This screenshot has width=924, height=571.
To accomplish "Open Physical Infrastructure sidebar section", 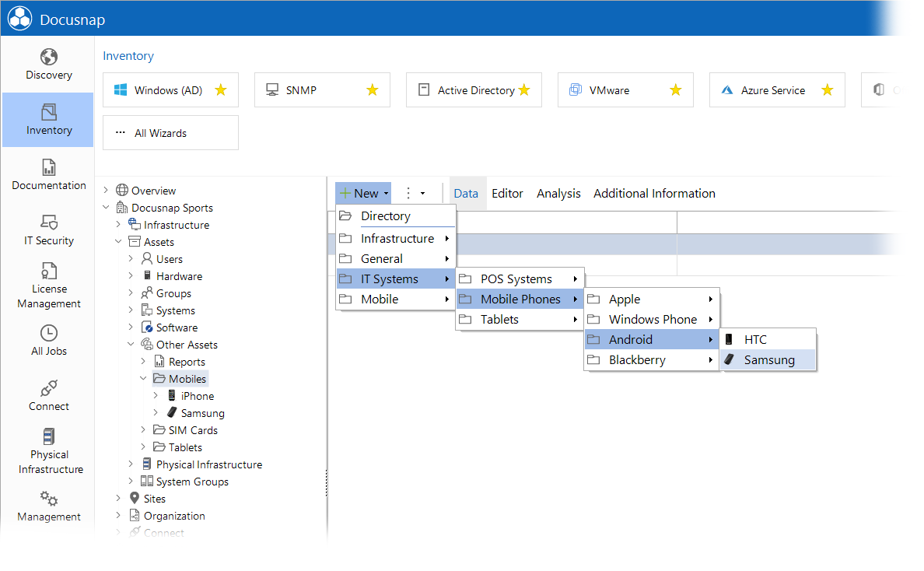I will (x=50, y=452).
